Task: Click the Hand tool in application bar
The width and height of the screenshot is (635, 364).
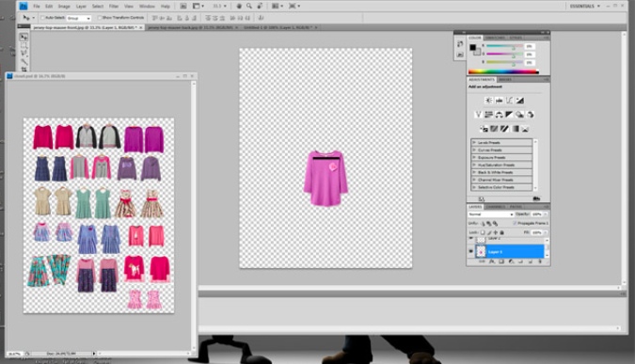Action: click(239, 6)
